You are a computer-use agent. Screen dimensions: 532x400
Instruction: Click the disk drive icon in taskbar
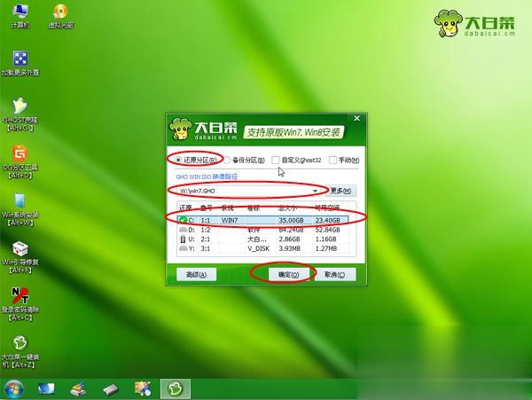coord(111,389)
